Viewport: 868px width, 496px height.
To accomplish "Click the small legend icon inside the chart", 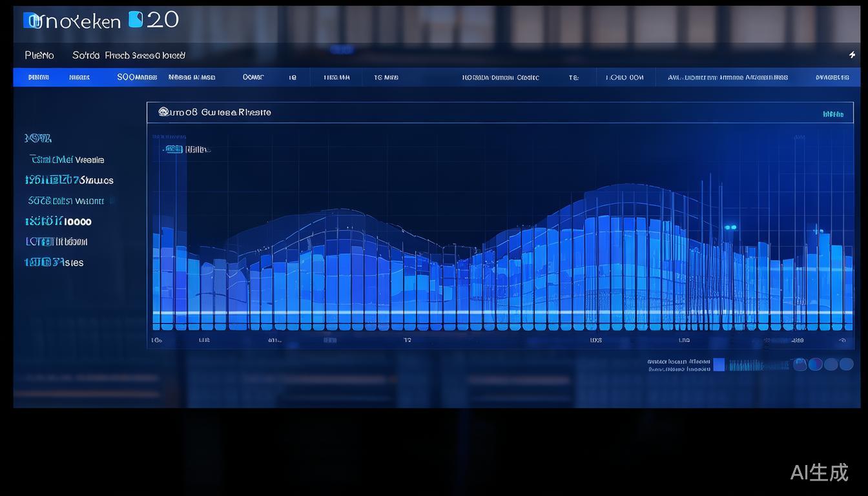I will [173, 149].
